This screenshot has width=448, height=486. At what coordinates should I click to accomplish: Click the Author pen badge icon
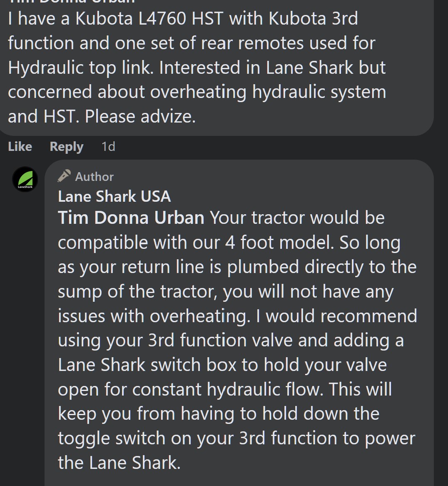tap(64, 176)
